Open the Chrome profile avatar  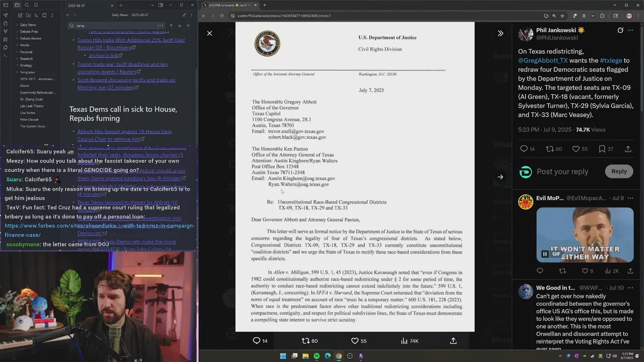click(629, 16)
